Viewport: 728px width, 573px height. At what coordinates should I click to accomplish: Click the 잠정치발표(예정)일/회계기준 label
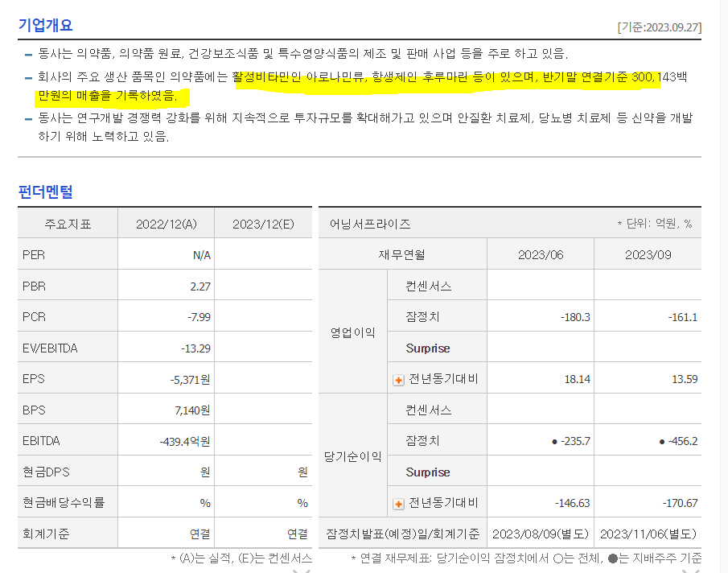click(x=402, y=534)
